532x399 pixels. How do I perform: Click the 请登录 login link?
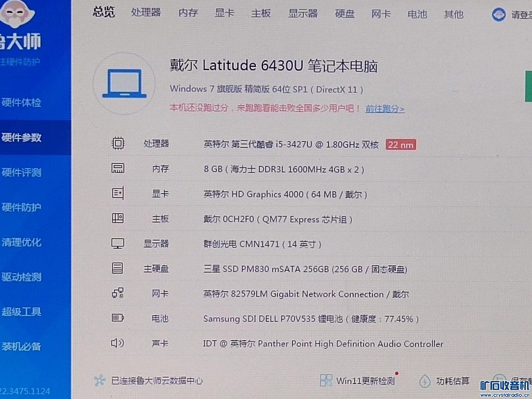coord(521,15)
